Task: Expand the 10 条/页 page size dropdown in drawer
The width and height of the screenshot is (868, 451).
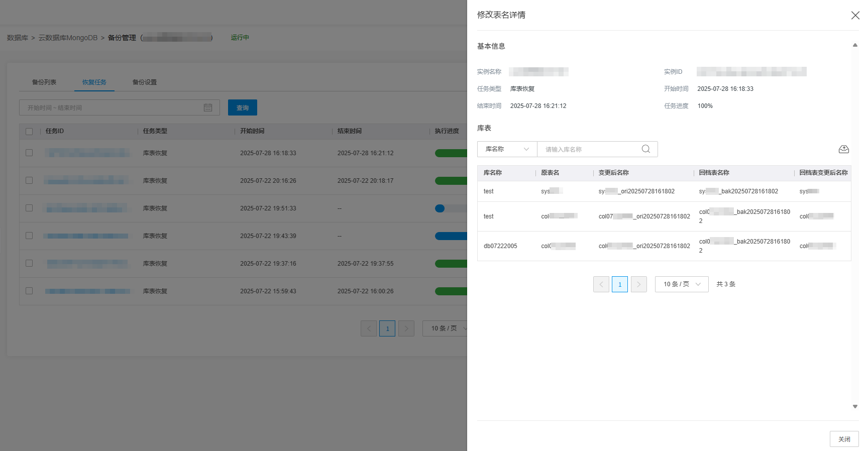Action: point(681,284)
